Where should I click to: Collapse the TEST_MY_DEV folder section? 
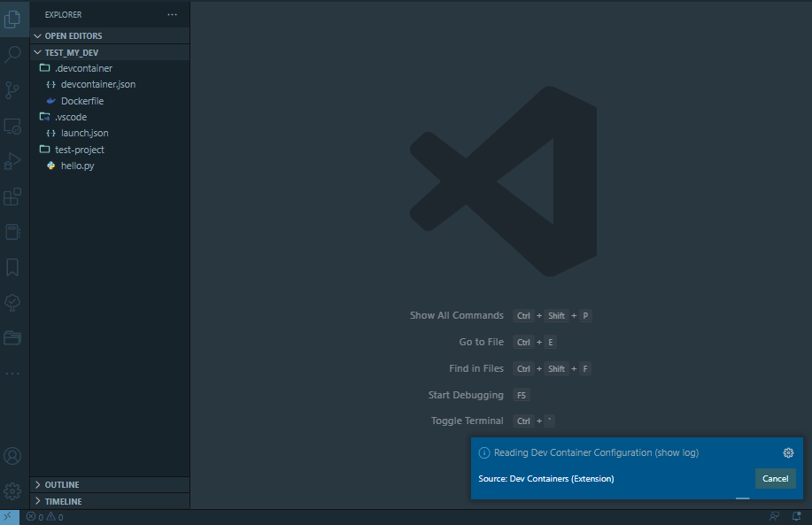[x=110, y=52]
